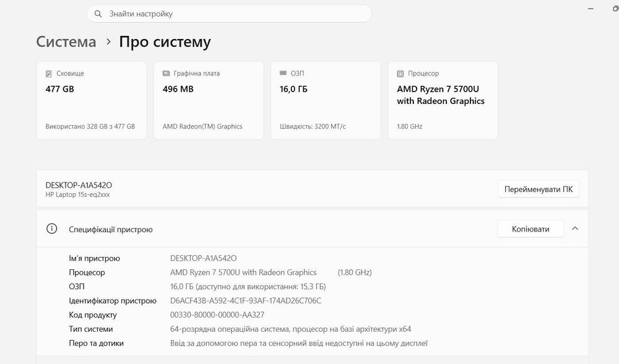Viewport: 619px width, 364px height.
Task: Click 'Перо та дотики' row label
Action: [97, 343]
